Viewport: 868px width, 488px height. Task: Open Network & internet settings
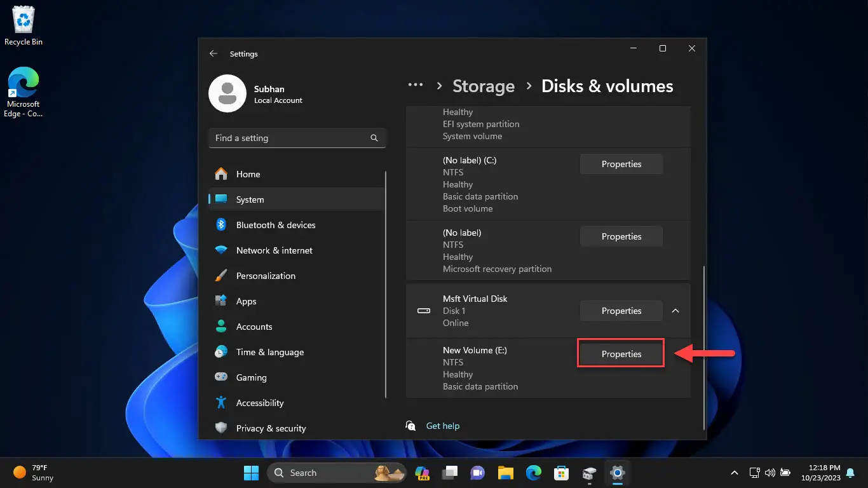coord(297,250)
